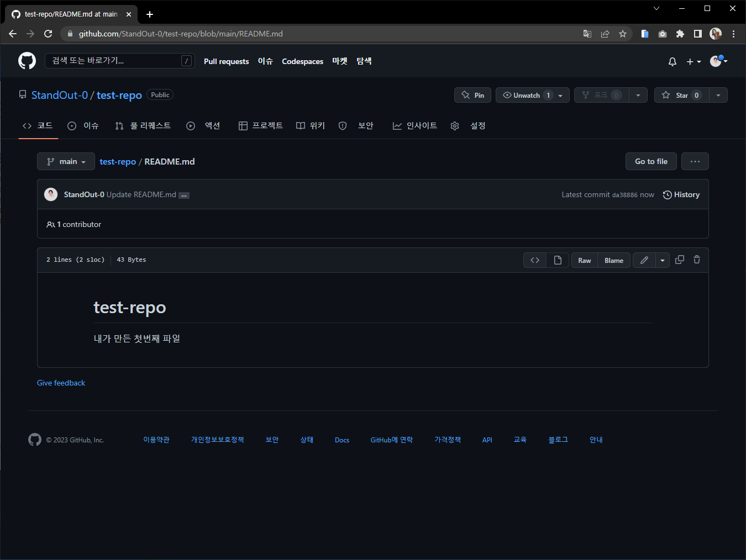746x560 pixels.
Task: Open the star lists dropdown arrow
Action: pos(718,95)
